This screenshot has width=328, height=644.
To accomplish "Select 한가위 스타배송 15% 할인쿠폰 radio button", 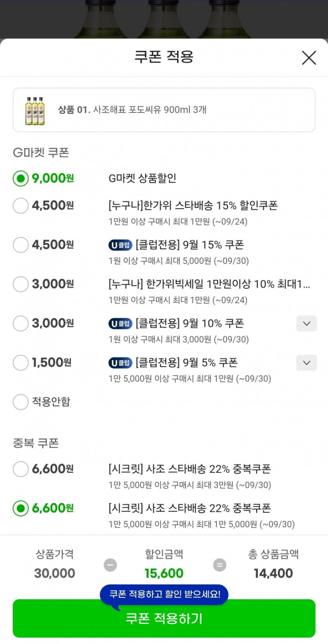I will (x=21, y=205).
